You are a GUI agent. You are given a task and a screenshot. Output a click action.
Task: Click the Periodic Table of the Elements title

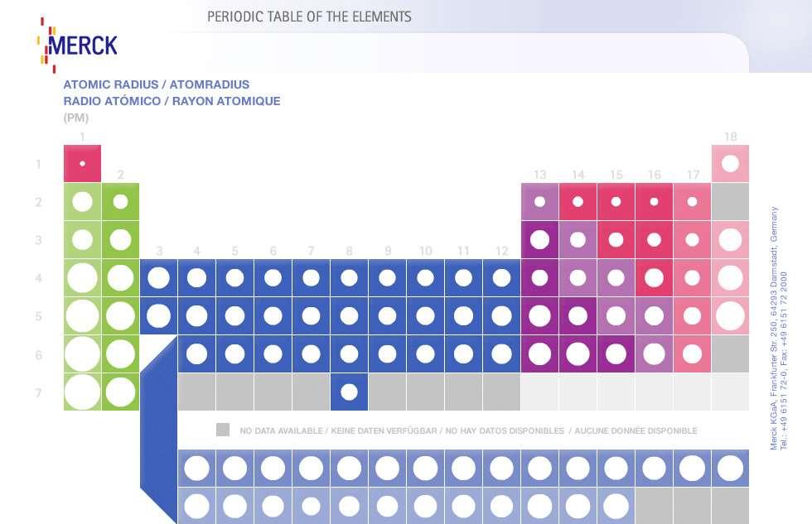(x=309, y=17)
